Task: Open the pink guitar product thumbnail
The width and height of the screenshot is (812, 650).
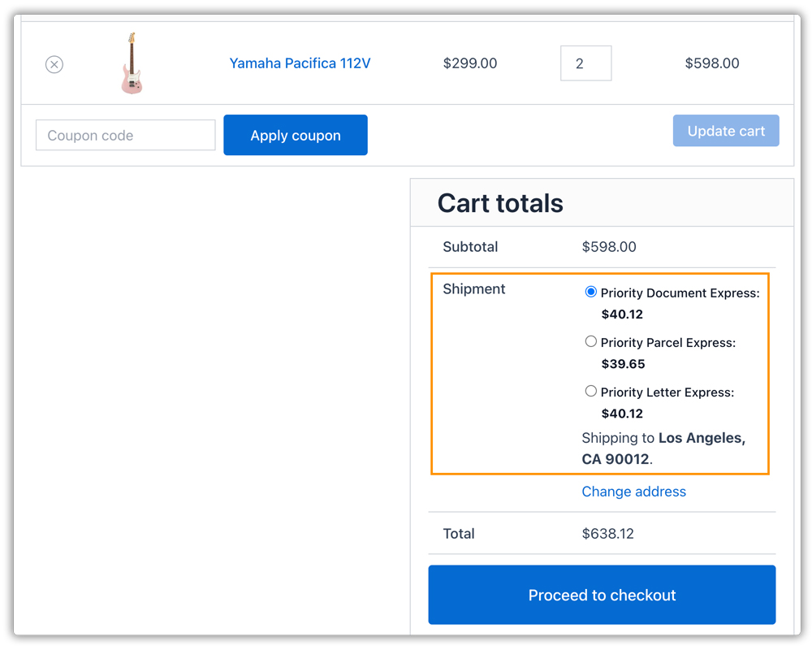Action: [x=132, y=63]
